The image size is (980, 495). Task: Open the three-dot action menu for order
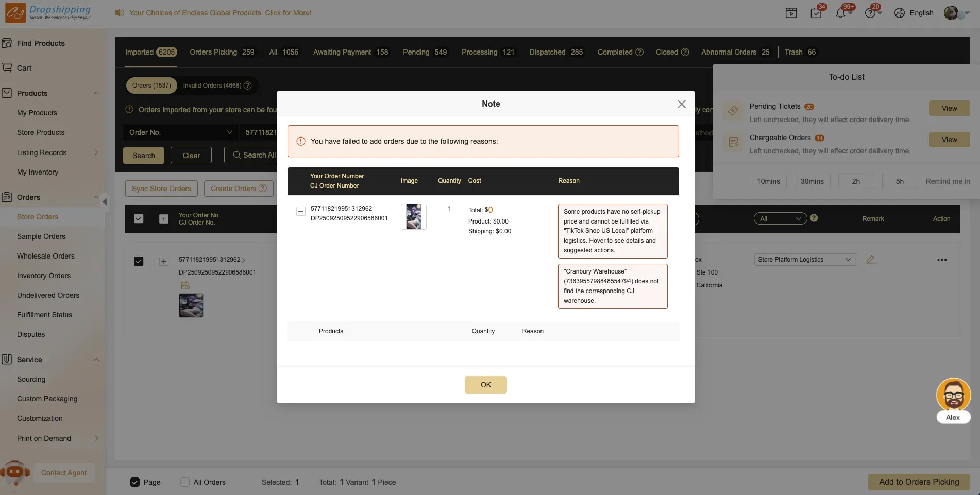click(941, 260)
